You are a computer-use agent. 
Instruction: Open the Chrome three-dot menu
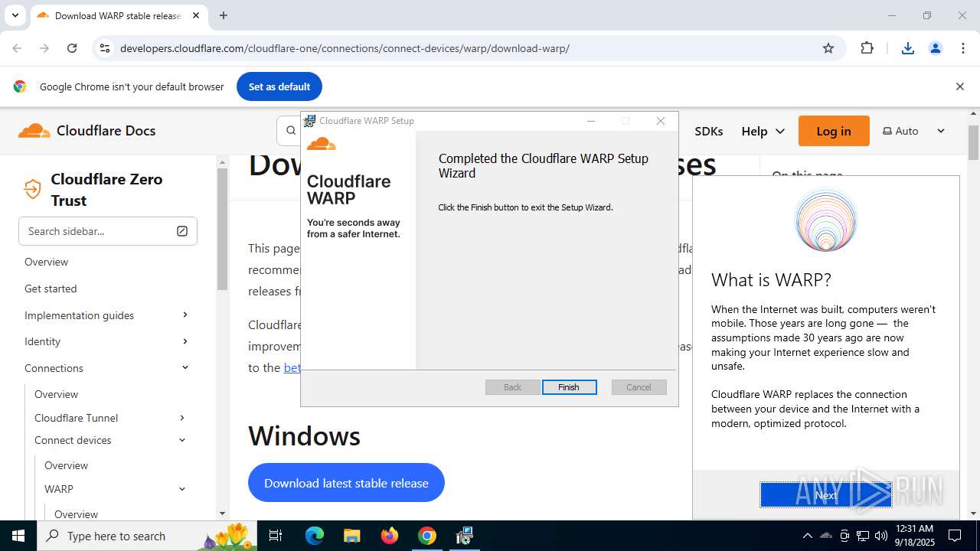pos(963,48)
